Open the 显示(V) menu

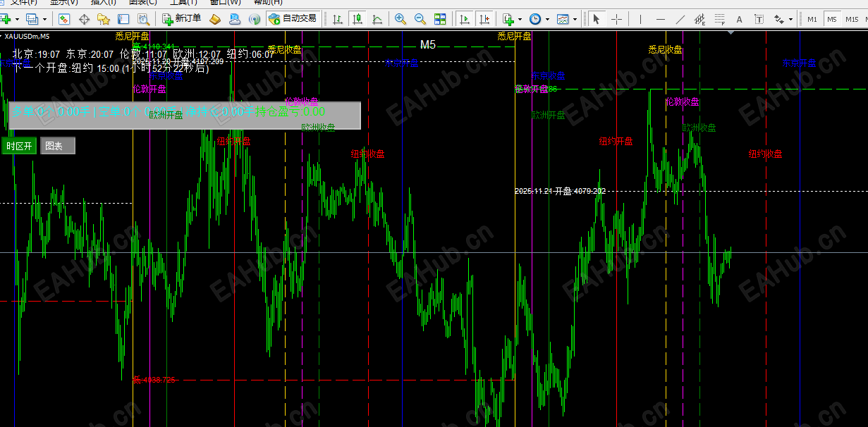pyautogui.click(x=63, y=3)
